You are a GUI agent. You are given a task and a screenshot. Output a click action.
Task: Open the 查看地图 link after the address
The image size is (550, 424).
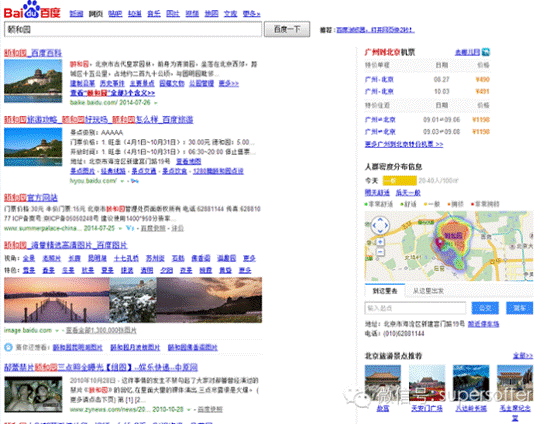tap(188, 161)
